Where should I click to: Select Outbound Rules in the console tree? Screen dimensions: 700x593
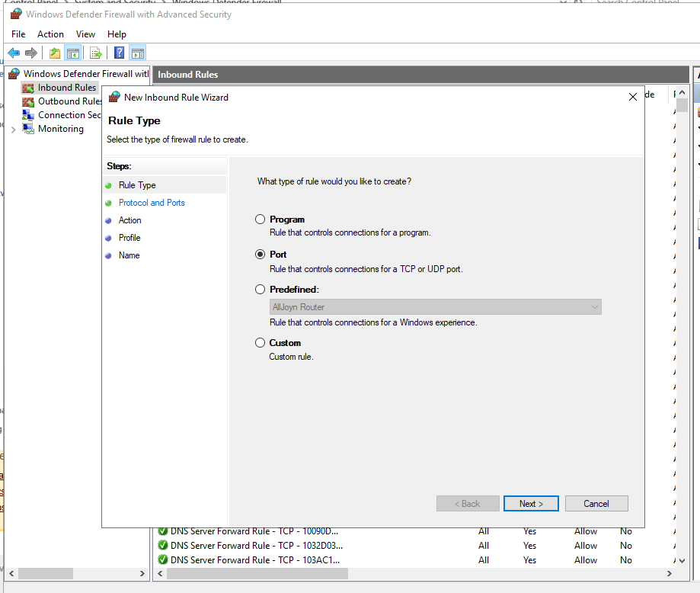coord(70,101)
